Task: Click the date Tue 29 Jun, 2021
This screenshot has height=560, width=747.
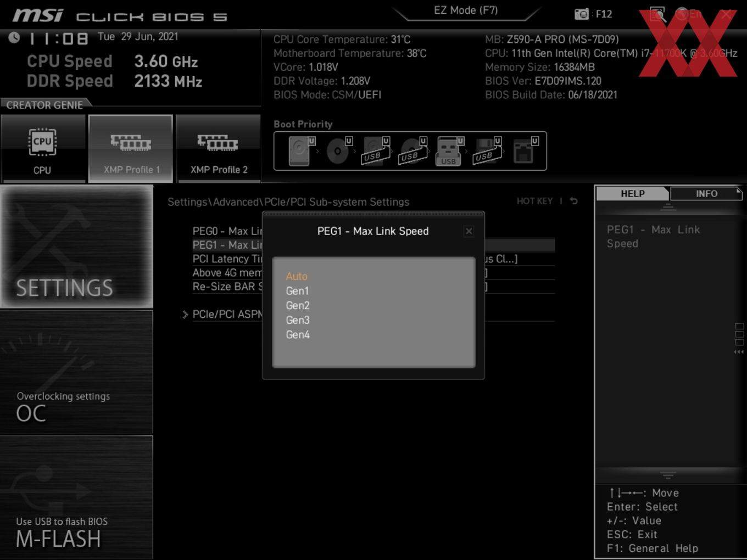Action: (138, 37)
